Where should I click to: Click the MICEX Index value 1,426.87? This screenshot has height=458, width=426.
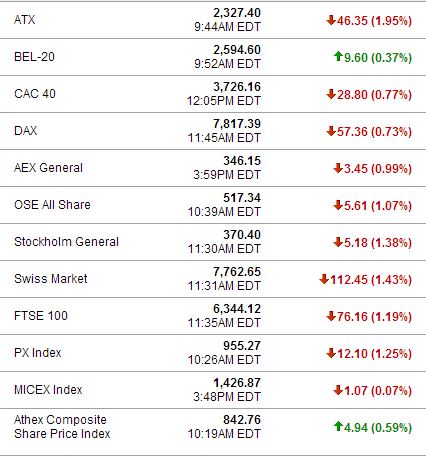tap(237, 383)
